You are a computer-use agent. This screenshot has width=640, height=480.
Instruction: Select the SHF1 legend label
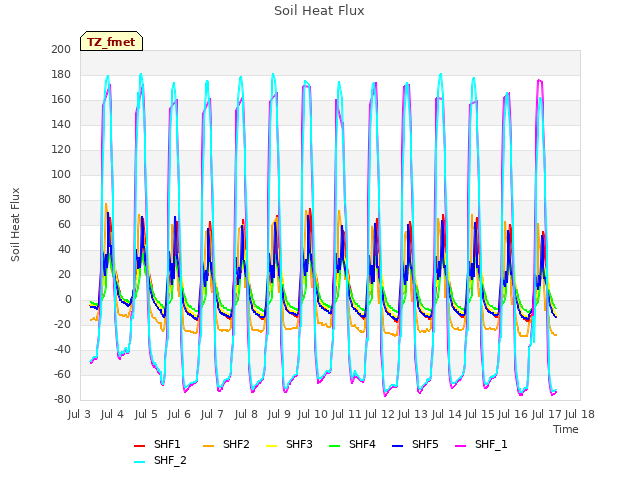pos(167,444)
